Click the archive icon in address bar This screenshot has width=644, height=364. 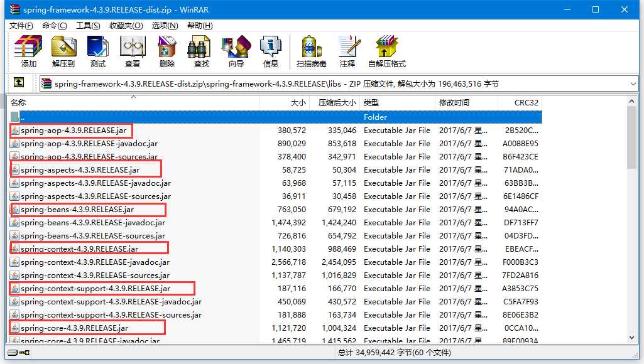click(46, 83)
